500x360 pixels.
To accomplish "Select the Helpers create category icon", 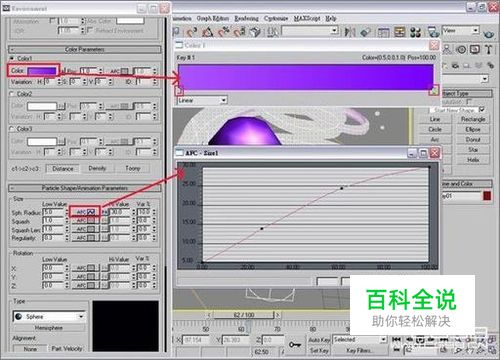I will point(467,65).
